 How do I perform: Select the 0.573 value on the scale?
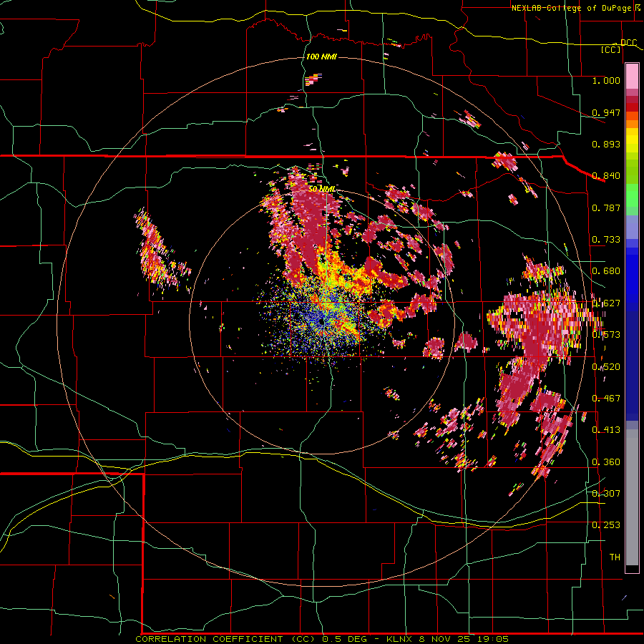point(606,335)
